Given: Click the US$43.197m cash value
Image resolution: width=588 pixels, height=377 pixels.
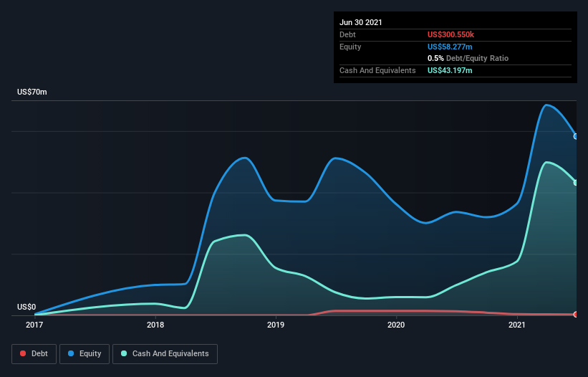Looking at the screenshot, I should pyautogui.click(x=450, y=70).
